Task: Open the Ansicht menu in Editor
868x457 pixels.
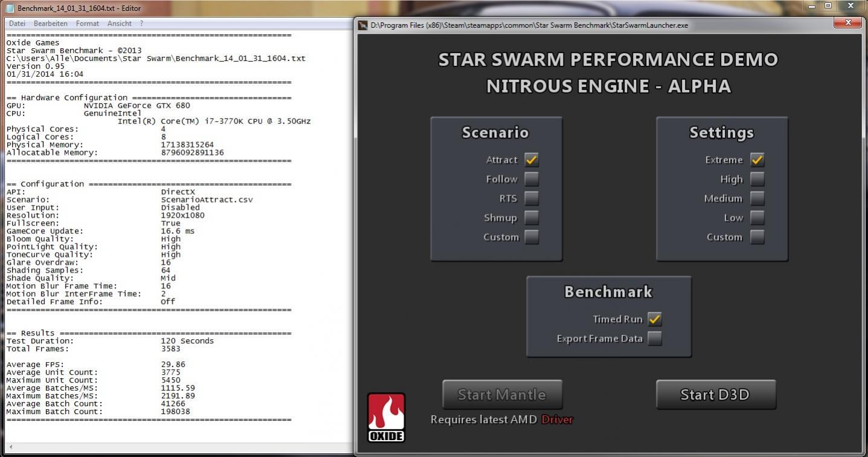Action: pos(120,24)
